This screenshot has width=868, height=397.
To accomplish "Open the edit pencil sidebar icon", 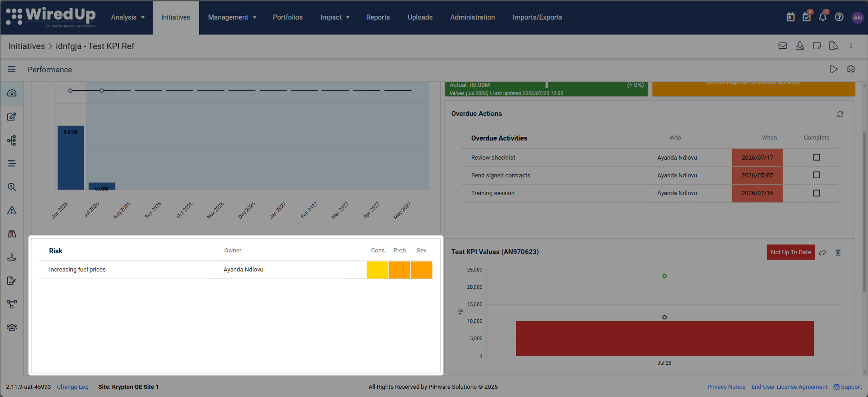I will [12, 117].
